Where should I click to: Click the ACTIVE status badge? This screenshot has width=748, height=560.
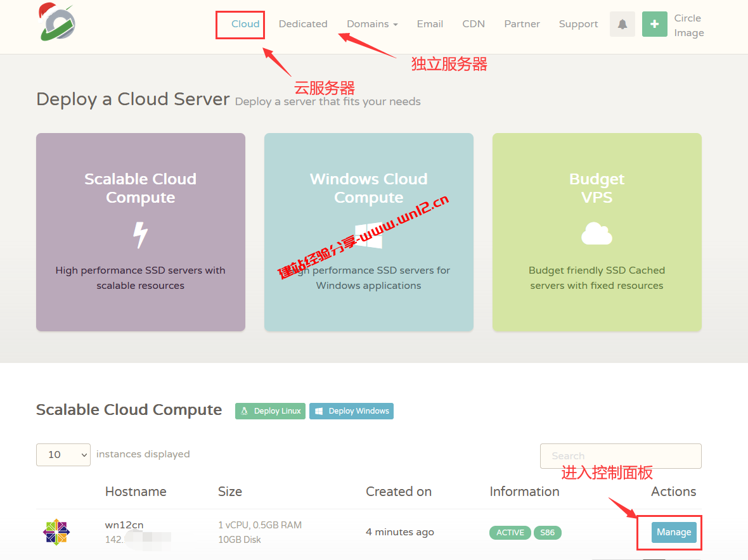coord(510,533)
